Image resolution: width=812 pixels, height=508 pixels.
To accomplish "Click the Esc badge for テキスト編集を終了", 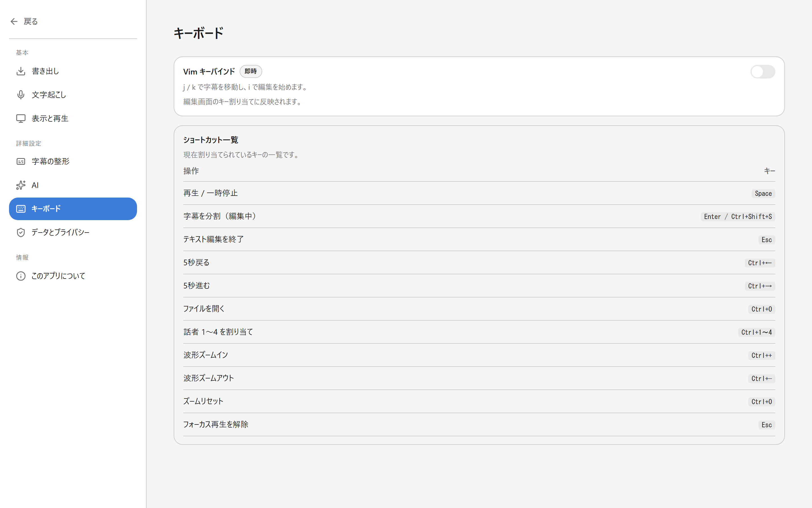I will pyautogui.click(x=766, y=240).
